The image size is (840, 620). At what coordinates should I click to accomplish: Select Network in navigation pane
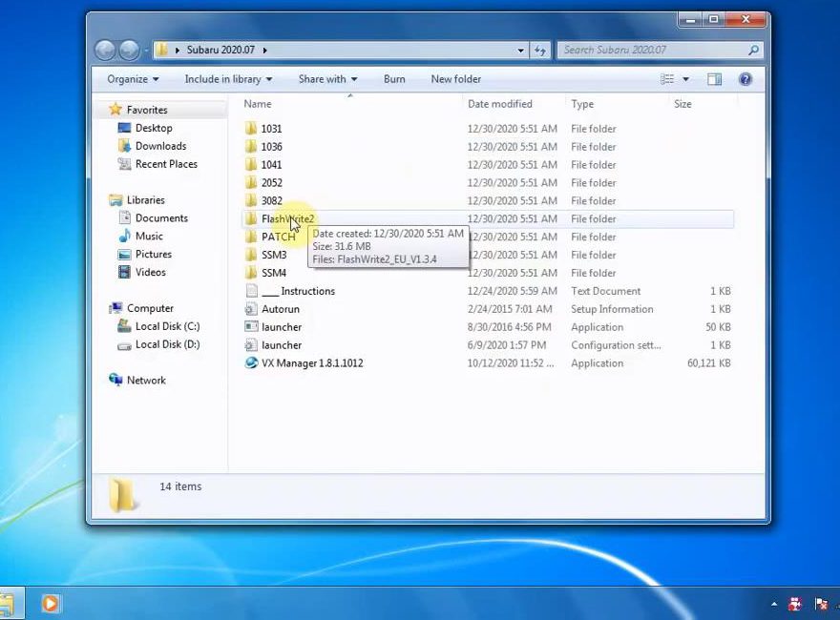(x=146, y=381)
